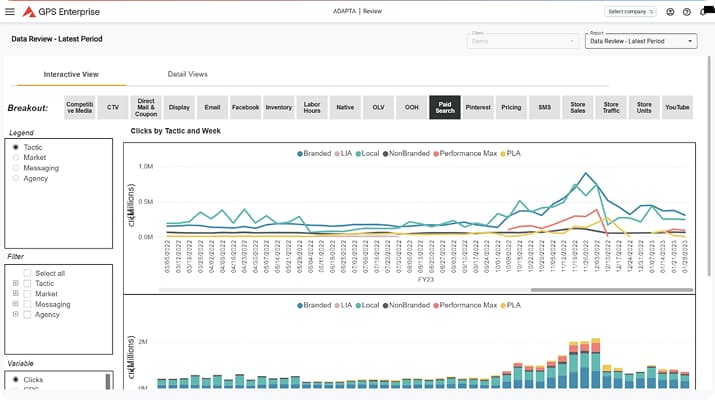This screenshot has width=715, height=400.
Task: Check the Select all filter checkbox
Action: click(x=27, y=273)
